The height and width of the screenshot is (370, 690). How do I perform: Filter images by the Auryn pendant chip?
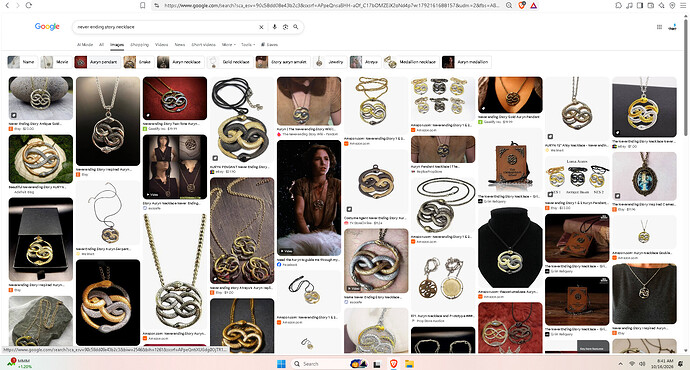click(x=98, y=62)
